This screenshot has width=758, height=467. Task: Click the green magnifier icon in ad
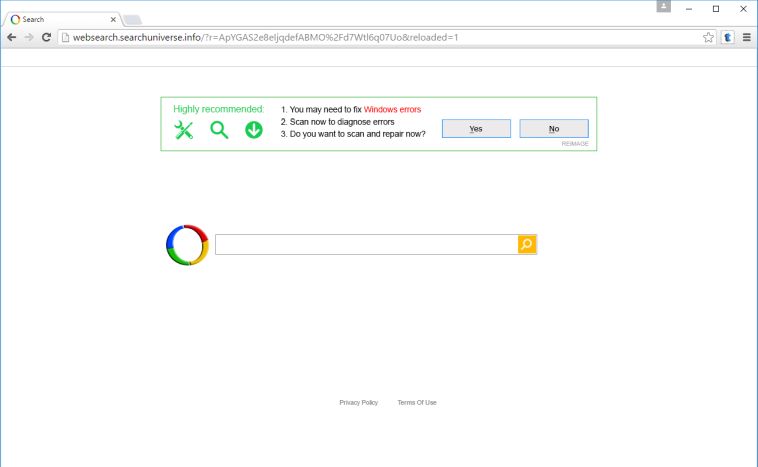pyautogui.click(x=219, y=130)
